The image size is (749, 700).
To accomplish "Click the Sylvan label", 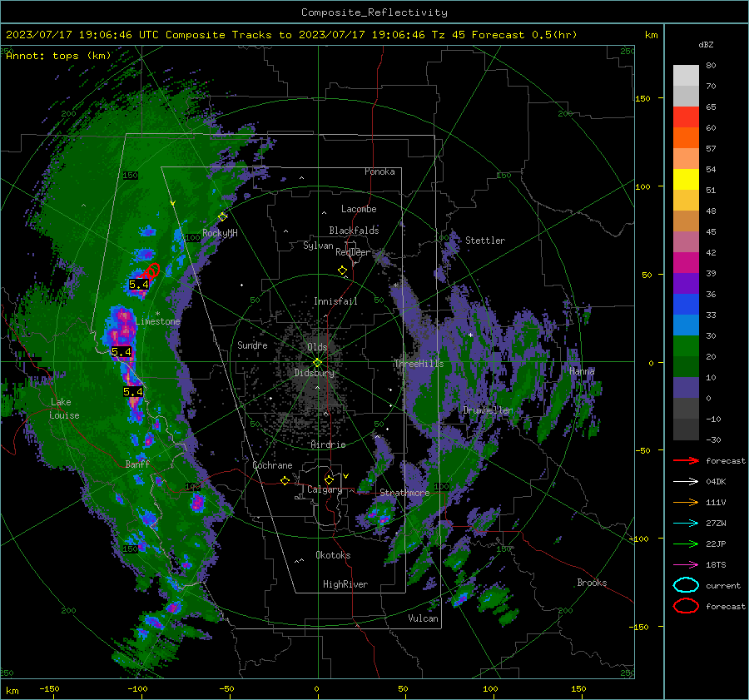I will (318, 246).
